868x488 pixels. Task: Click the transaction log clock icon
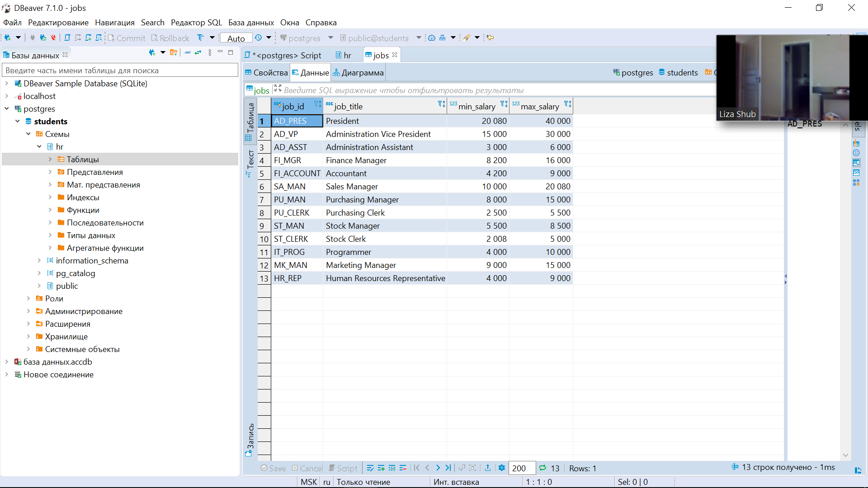259,38
